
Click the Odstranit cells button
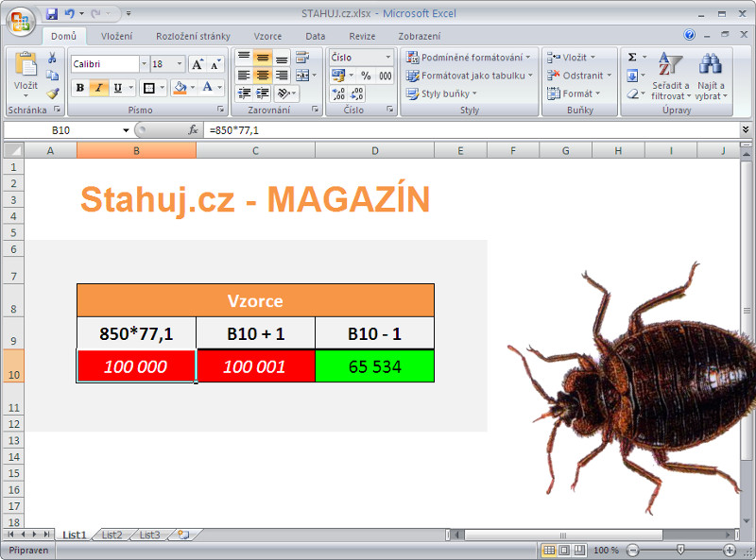click(x=579, y=76)
